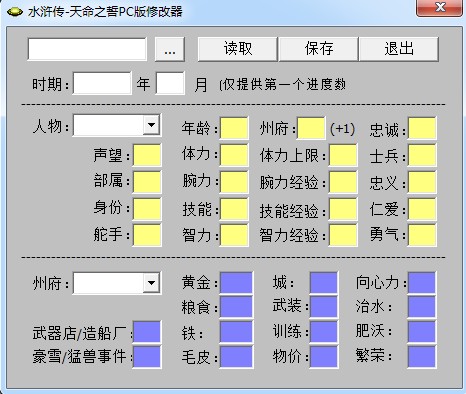Click the 声望 (reputation) yellow field
Viewport: 466px width, 394px height.
(147, 155)
